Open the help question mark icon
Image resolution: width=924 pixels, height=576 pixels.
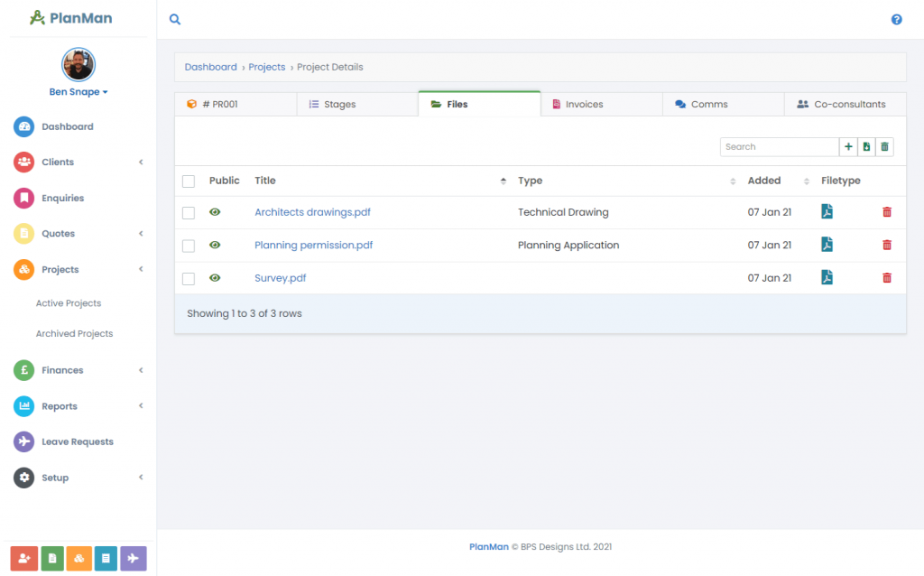pyautogui.click(x=896, y=20)
